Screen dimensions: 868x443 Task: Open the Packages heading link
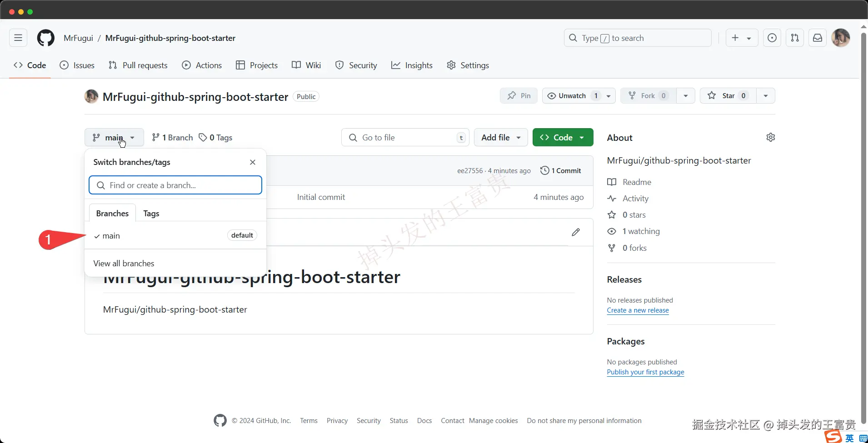click(626, 341)
